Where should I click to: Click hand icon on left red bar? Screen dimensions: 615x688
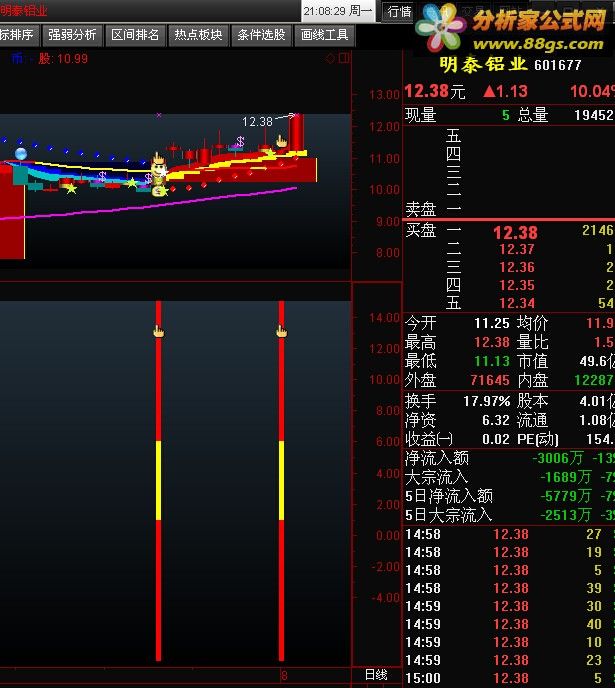pos(158,331)
